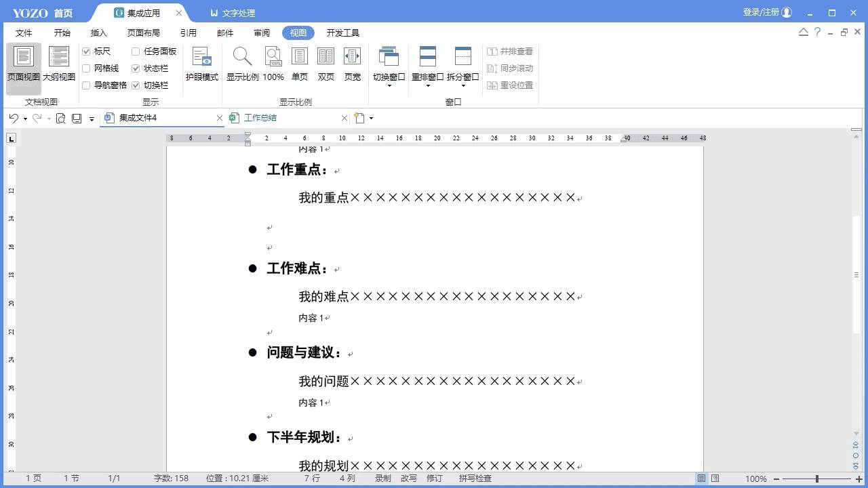Enable the Gridlines (网格线) checkbox
Image resolution: width=868 pixels, height=488 pixels.
(x=86, y=68)
